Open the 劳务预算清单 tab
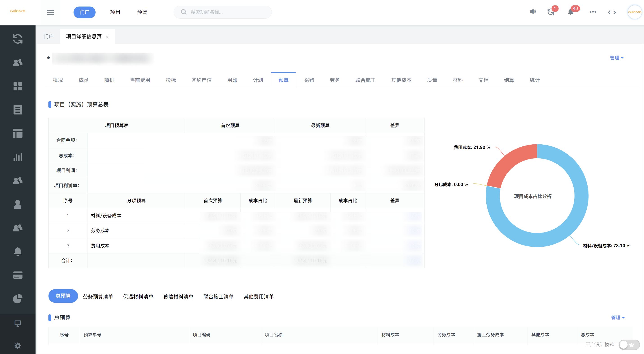Image resolution: width=644 pixels, height=354 pixels. coord(98,296)
